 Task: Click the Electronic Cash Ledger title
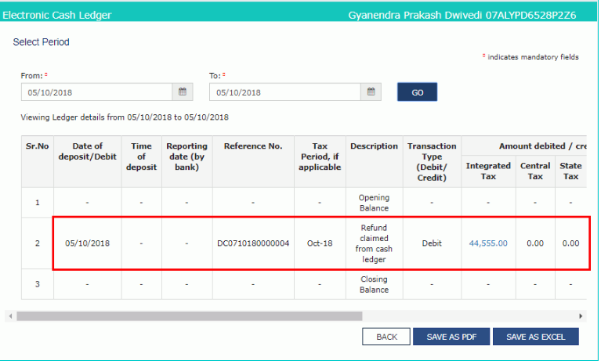pos(56,15)
